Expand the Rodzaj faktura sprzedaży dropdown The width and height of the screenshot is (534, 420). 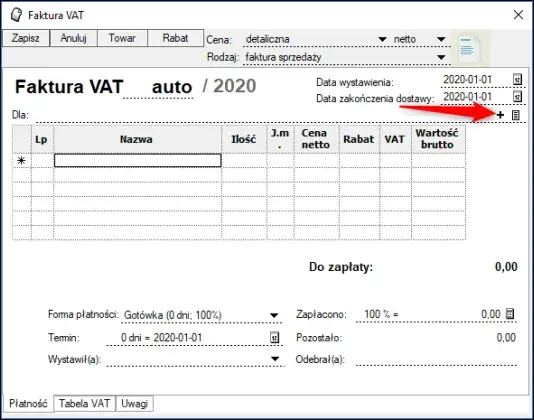pos(441,57)
